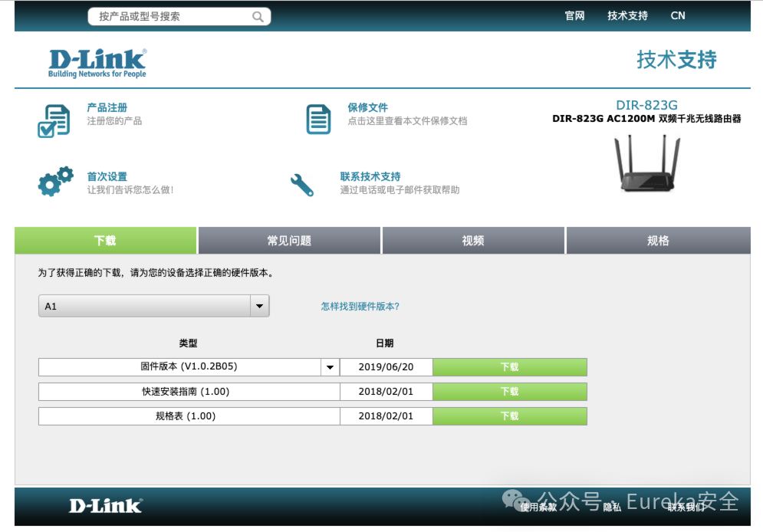This screenshot has width=763, height=532.
Task: Open 技术支持 in the top bar
Action: (x=628, y=15)
